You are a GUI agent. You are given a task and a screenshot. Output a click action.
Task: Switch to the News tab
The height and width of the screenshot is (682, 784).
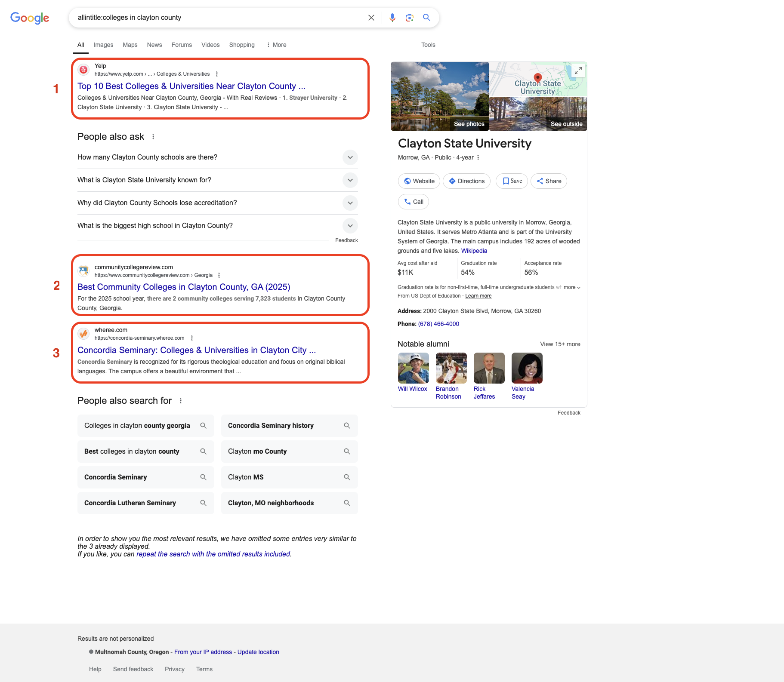pos(154,45)
